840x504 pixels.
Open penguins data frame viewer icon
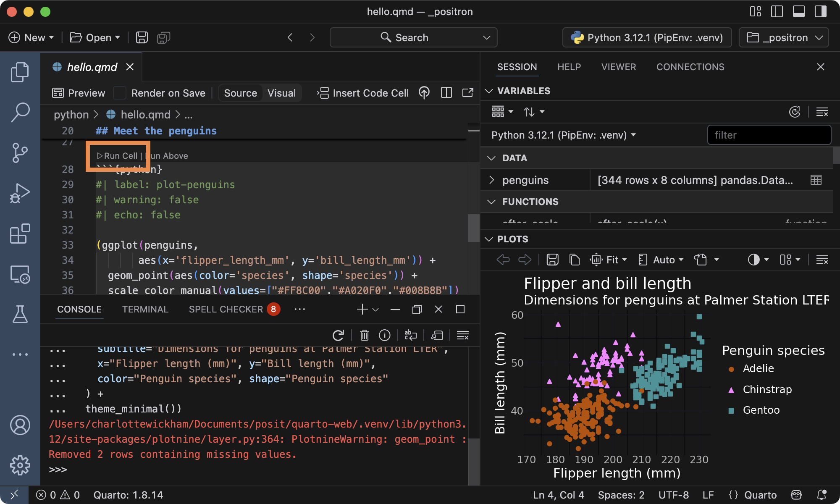coord(816,180)
